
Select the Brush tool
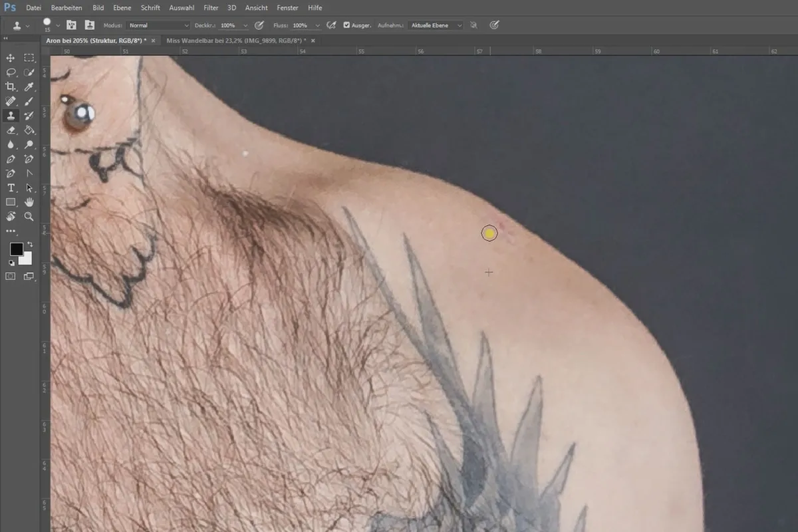[x=29, y=102]
